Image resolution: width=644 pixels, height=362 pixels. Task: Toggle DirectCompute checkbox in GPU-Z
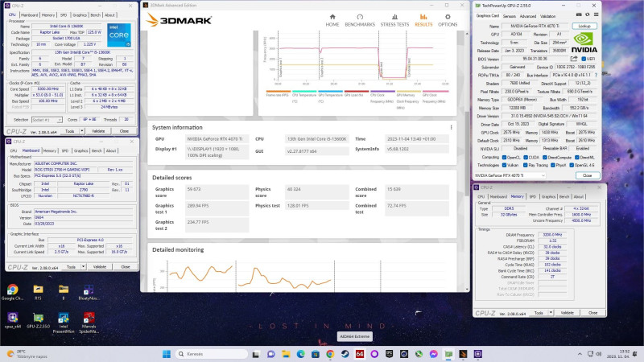coord(545,157)
